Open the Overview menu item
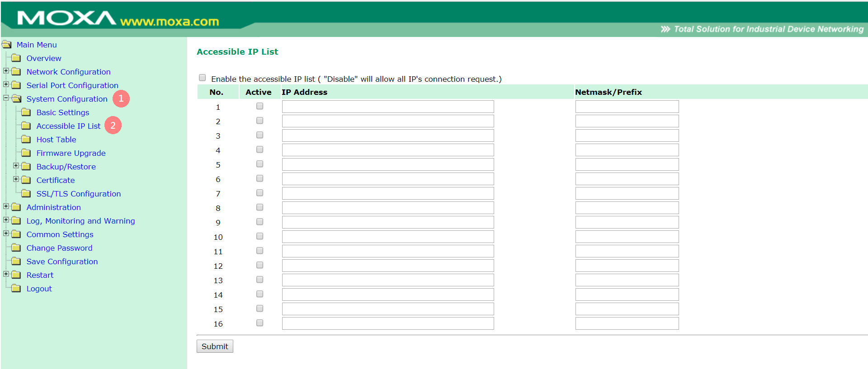Viewport: 868px width, 369px height. tap(44, 58)
